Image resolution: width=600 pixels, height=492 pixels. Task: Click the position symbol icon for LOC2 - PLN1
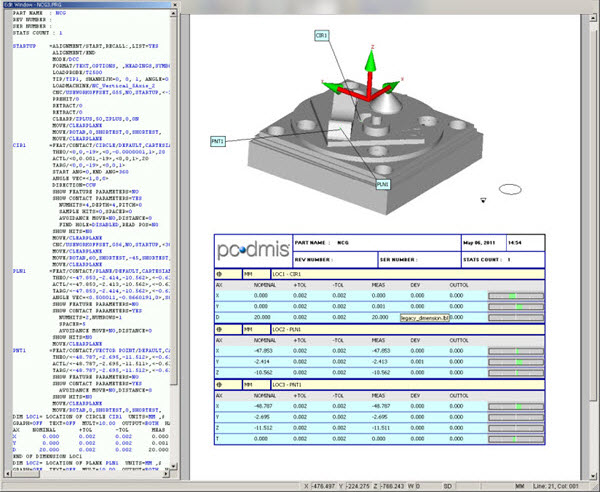click(x=221, y=328)
